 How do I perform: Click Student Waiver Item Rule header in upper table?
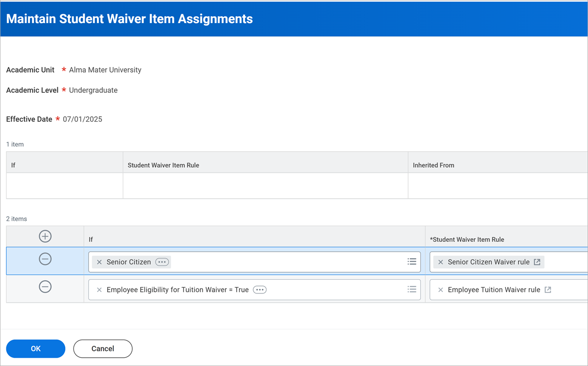pyautogui.click(x=163, y=165)
